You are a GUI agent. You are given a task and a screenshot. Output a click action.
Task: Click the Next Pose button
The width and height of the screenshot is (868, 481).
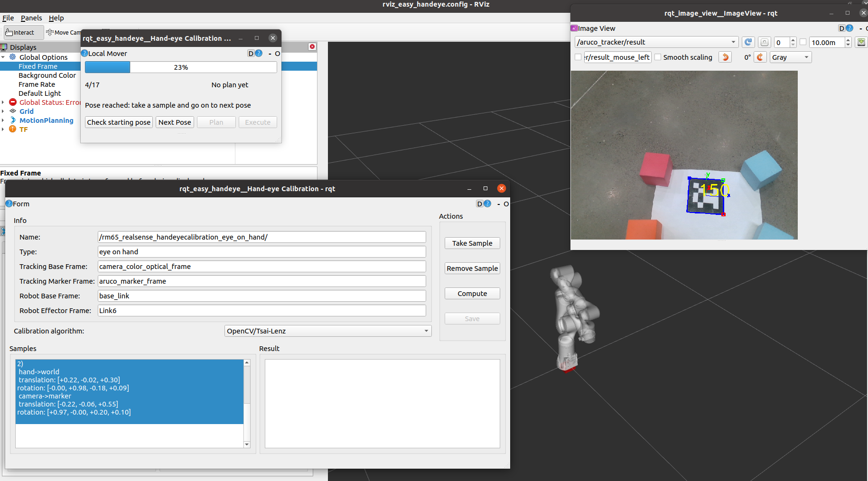click(x=175, y=122)
